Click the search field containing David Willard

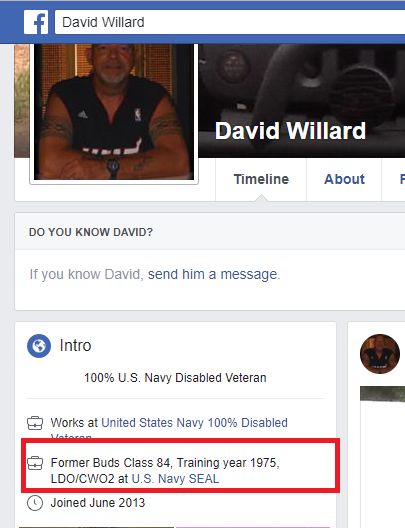point(230,22)
